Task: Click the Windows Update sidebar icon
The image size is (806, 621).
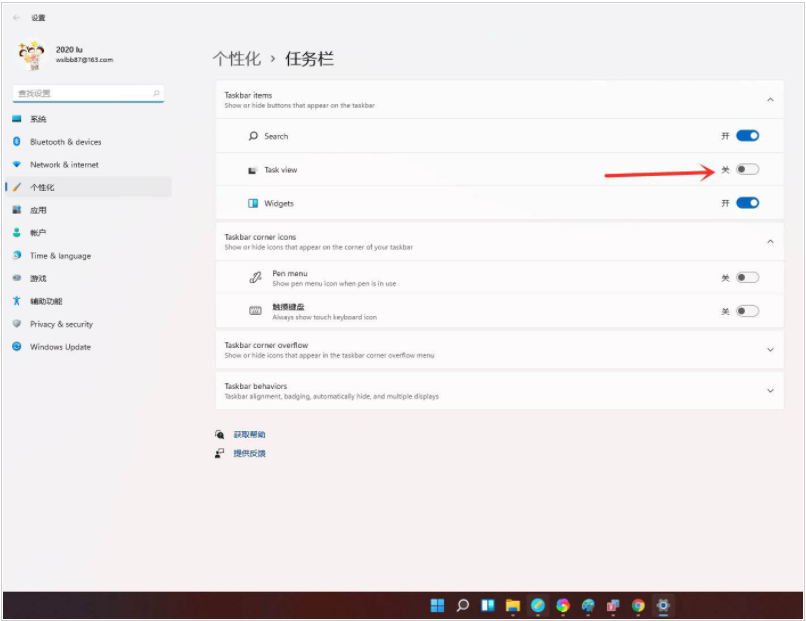Action: tap(17, 347)
